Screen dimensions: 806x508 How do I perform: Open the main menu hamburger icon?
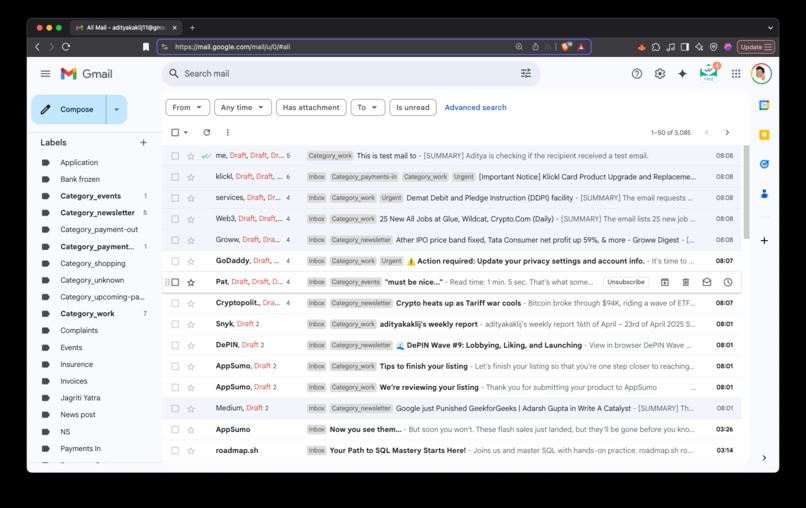[45, 74]
